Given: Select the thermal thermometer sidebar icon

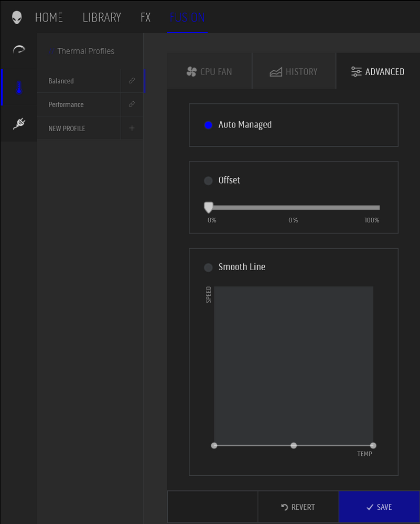Looking at the screenshot, I should (19, 88).
